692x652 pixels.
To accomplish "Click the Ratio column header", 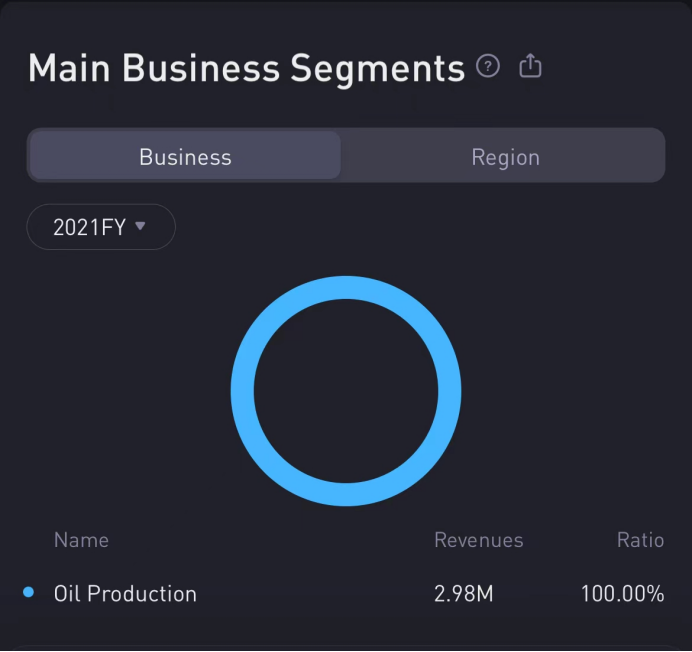I will [640, 540].
